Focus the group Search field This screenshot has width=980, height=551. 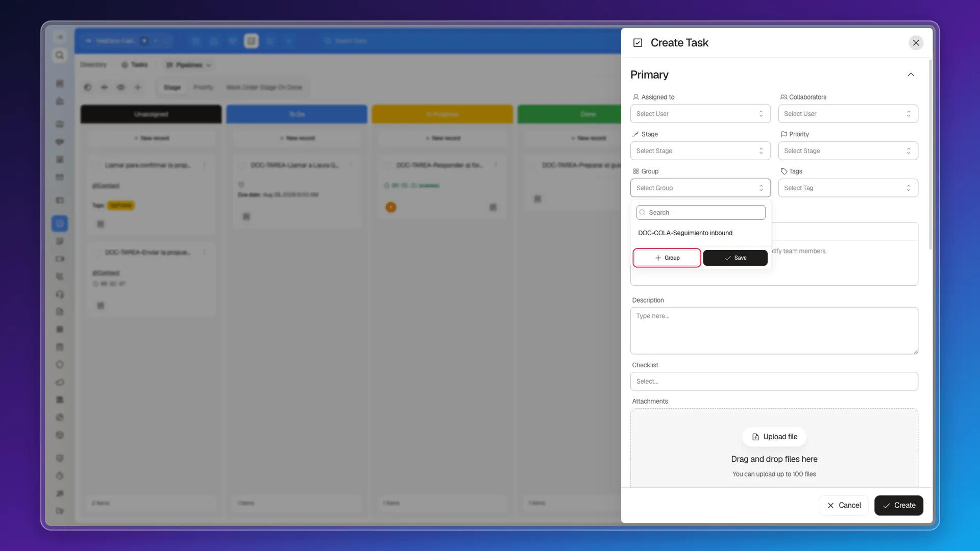[700, 212]
